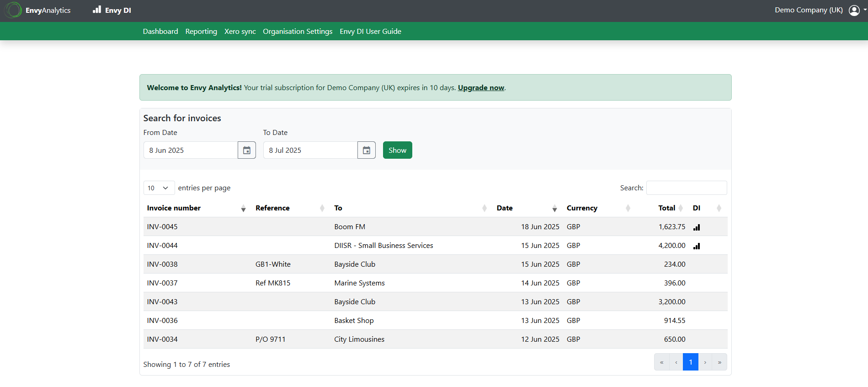Focus the From Date input field
Image resolution: width=868 pixels, height=387 pixels.
[191, 150]
